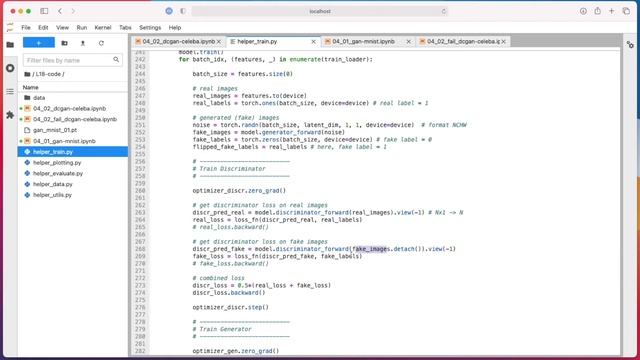Click the new folder icon
Viewport: 640px width, 360px height.
coord(64,43)
